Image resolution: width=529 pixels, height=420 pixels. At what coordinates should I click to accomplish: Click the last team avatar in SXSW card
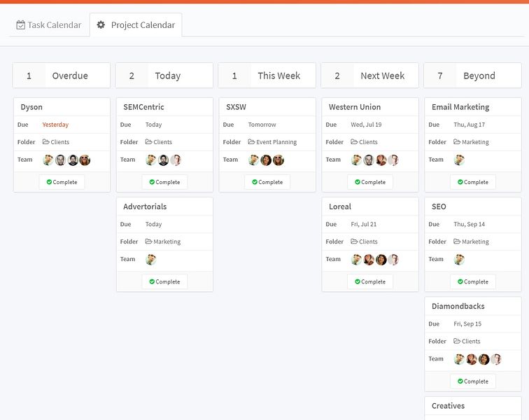tap(278, 160)
